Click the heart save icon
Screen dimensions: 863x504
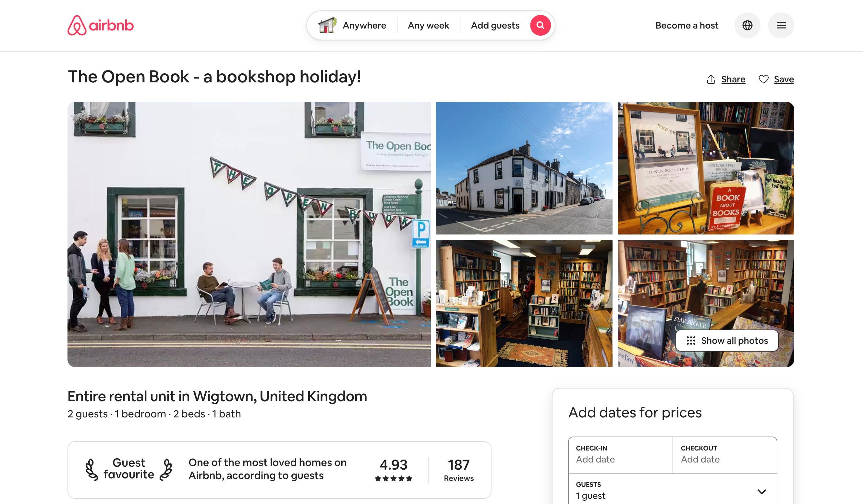tap(763, 79)
